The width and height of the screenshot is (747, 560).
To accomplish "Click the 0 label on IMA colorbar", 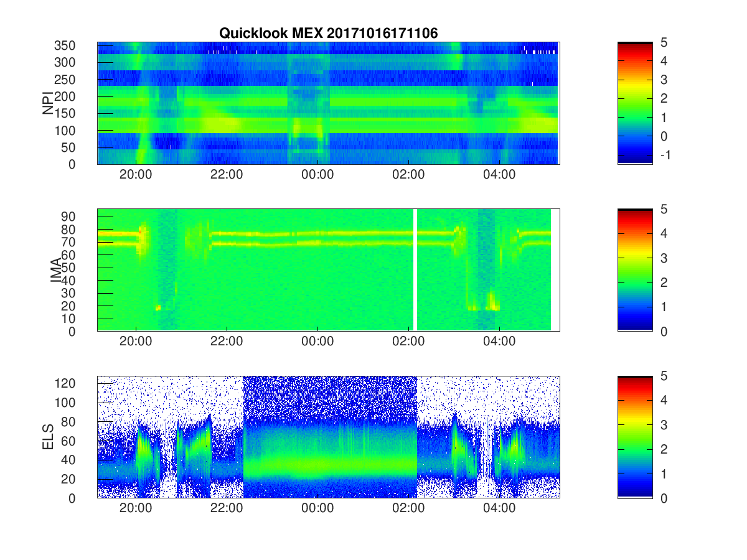I will tap(664, 332).
